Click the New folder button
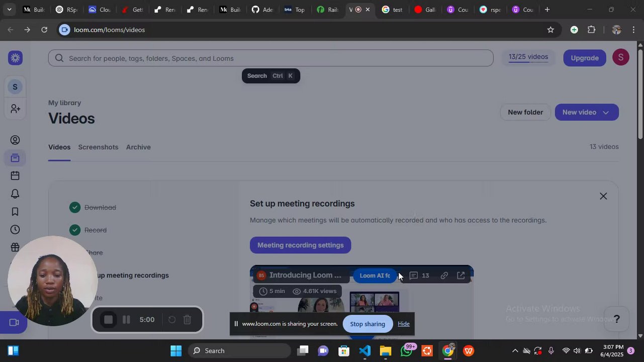 (x=525, y=112)
